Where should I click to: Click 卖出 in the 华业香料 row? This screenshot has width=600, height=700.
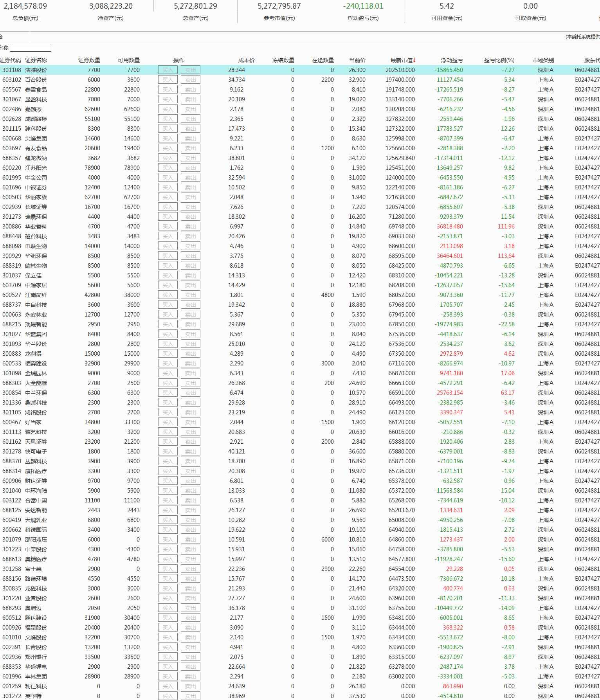(191, 227)
